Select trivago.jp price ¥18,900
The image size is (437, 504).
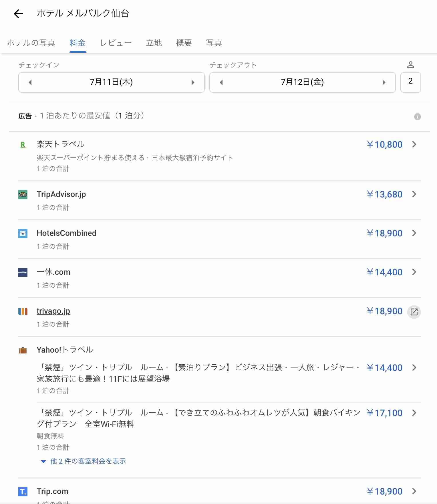coord(384,311)
